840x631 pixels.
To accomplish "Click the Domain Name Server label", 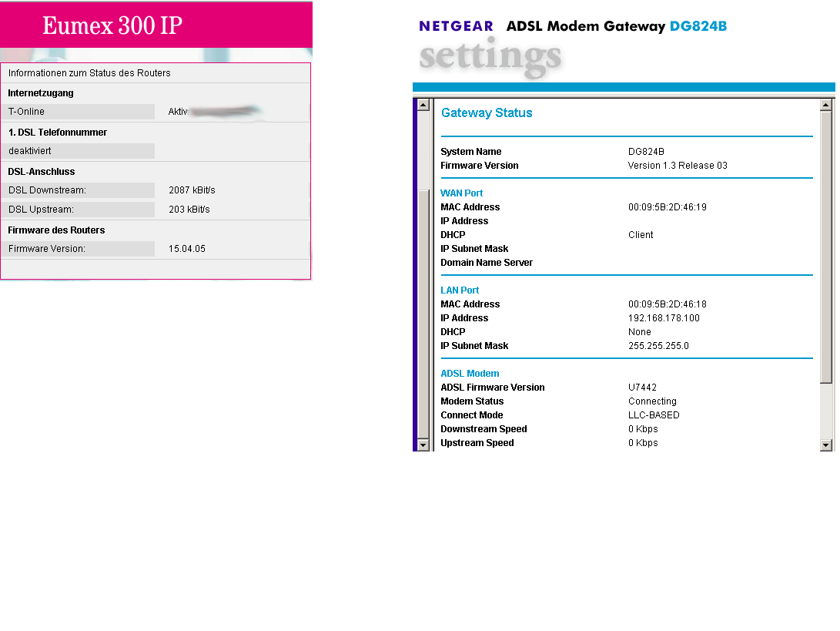I will tap(487, 263).
